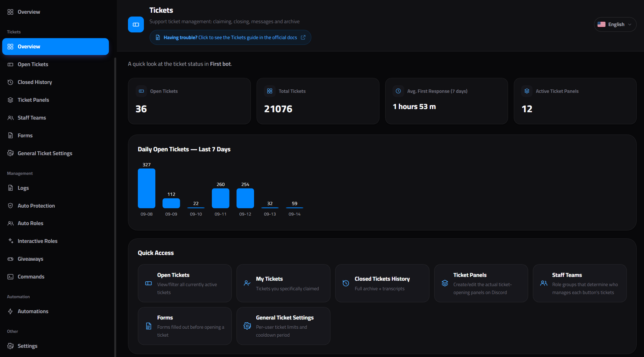Viewport: 644px width, 357px height.
Task: Click the Total Tickets value 21076
Action: click(x=278, y=109)
